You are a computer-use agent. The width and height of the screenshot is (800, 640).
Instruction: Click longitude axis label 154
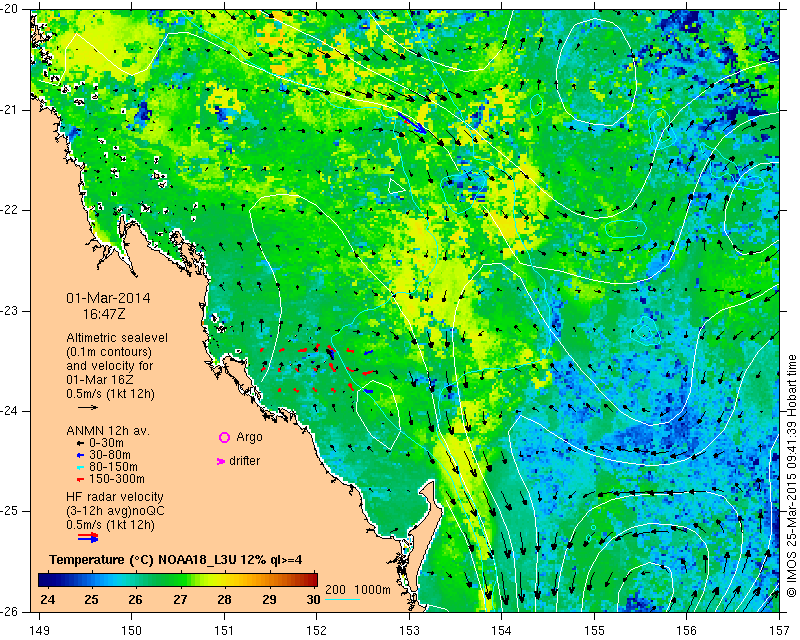click(x=502, y=631)
